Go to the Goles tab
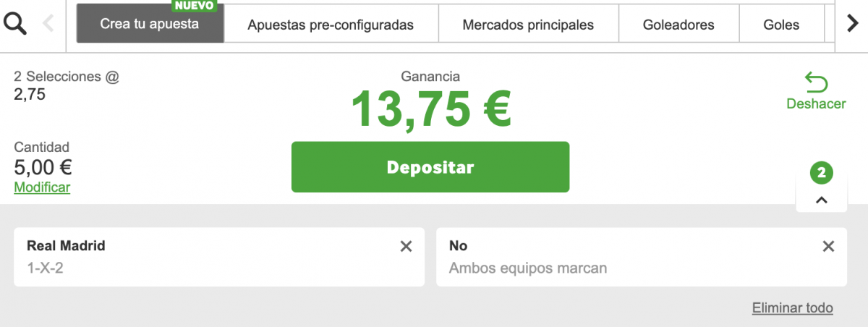868x327 pixels. pyautogui.click(x=781, y=25)
